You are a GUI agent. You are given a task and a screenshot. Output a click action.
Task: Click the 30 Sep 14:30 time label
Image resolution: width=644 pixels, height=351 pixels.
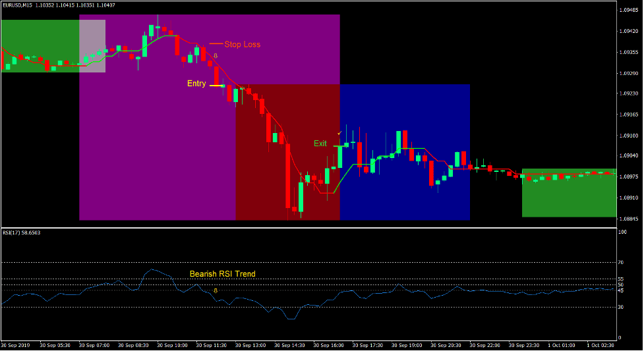pyautogui.click(x=289, y=345)
